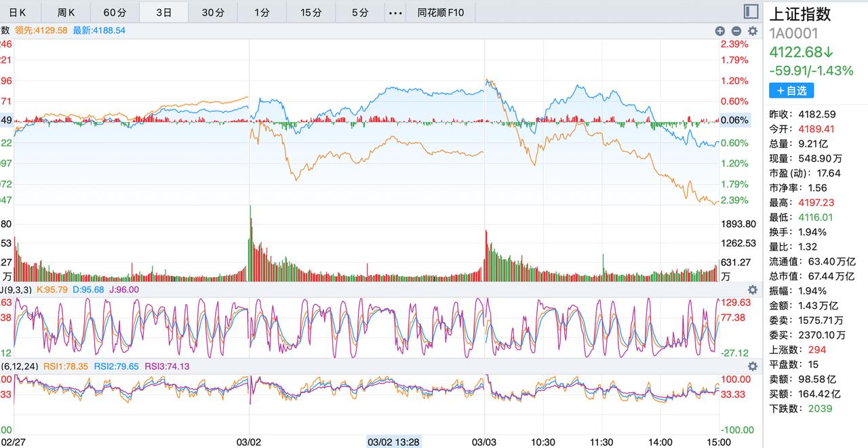This screenshot has width=868, height=448.
Task: Open main chart settings gear
Action: tap(752, 31)
